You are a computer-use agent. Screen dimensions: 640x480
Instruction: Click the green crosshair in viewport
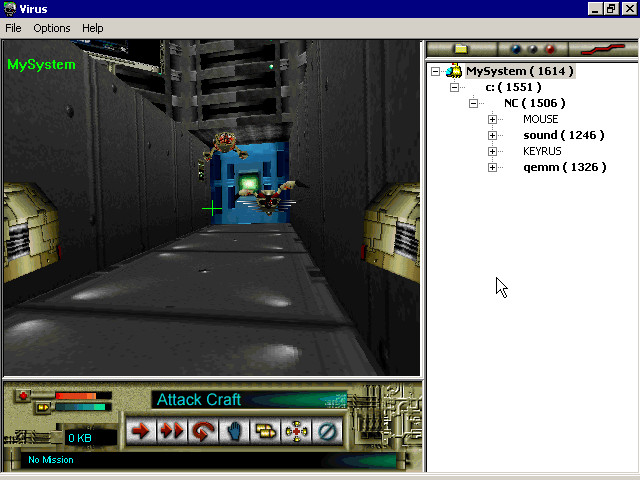pos(212,209)
